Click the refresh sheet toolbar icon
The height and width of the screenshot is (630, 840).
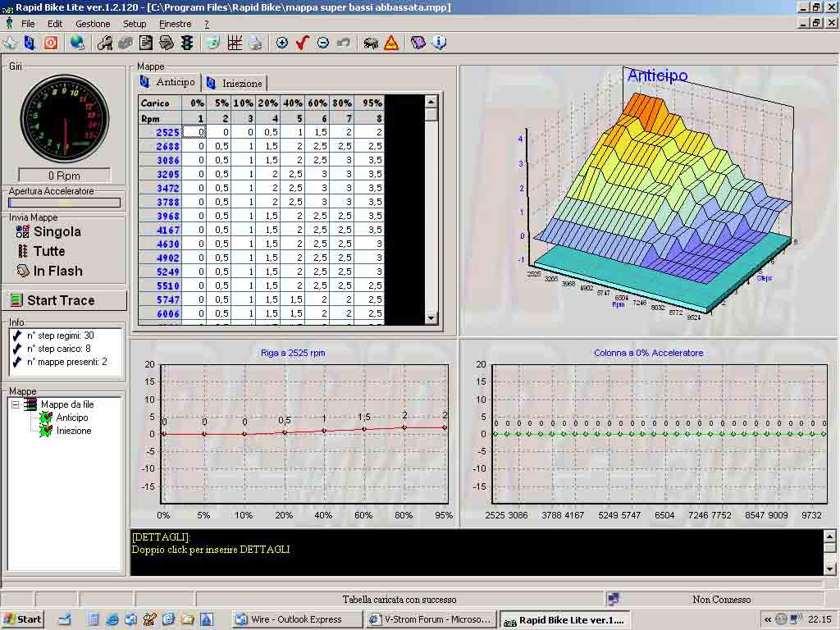click(x=213, y=43)
